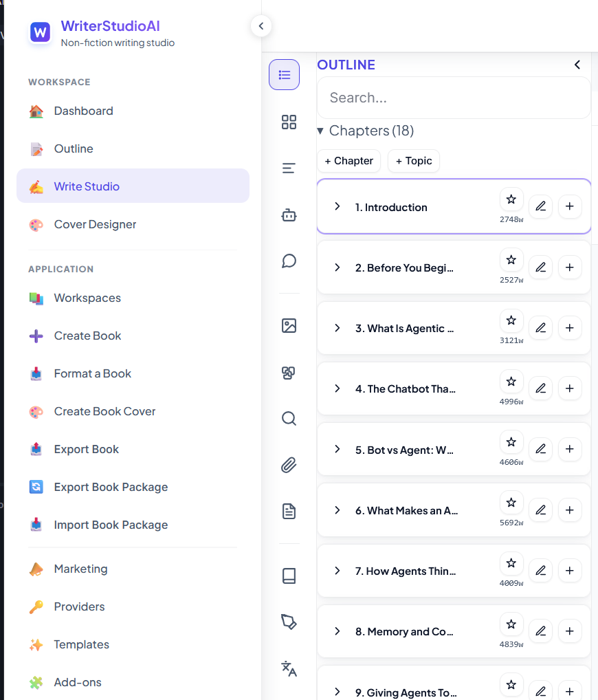Toggle favorite star on 7. How Agents chapter

click(x=511, y=563)
